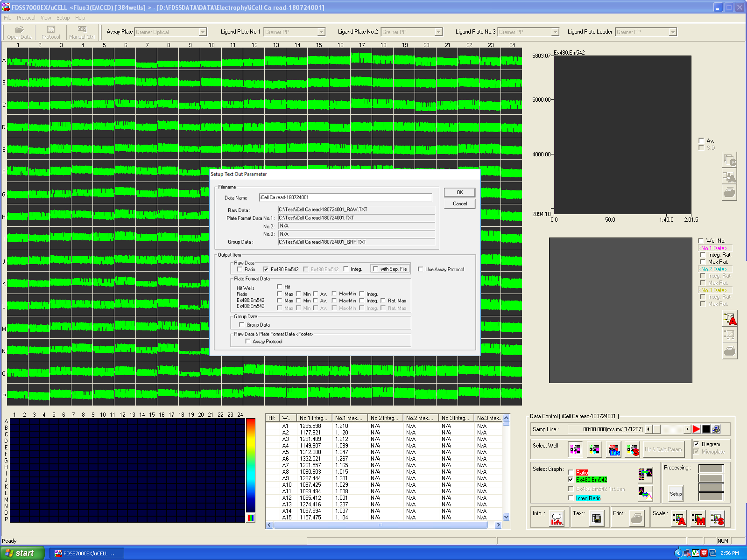Viewport: 747px width, 560px height.
Task: Click the auto scale 'A' icon
Action: pos(679,519)
